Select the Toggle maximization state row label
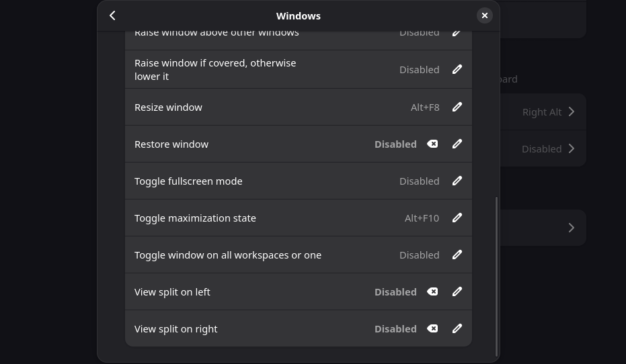Screen dimensions: 626x364 (x=195, y=218)
